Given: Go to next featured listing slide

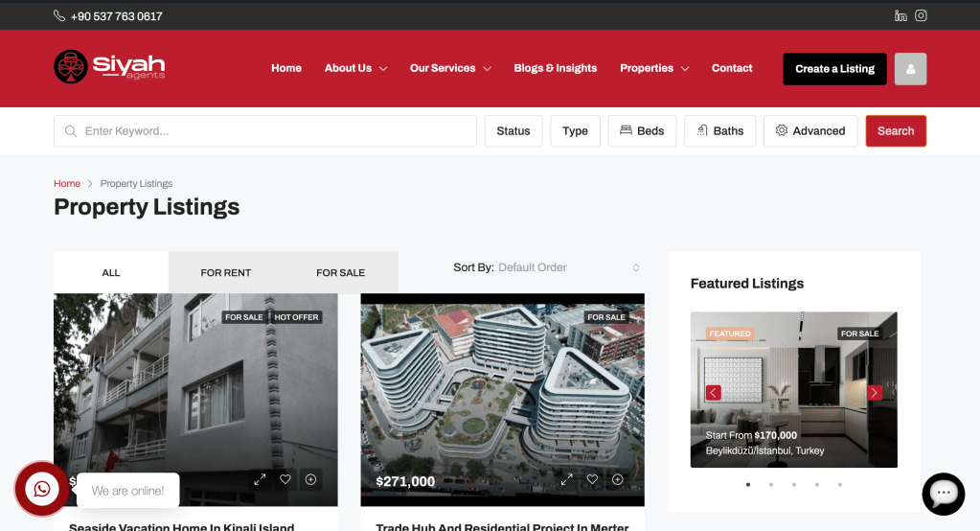Looking at the screenshot, I should [874, 392].
